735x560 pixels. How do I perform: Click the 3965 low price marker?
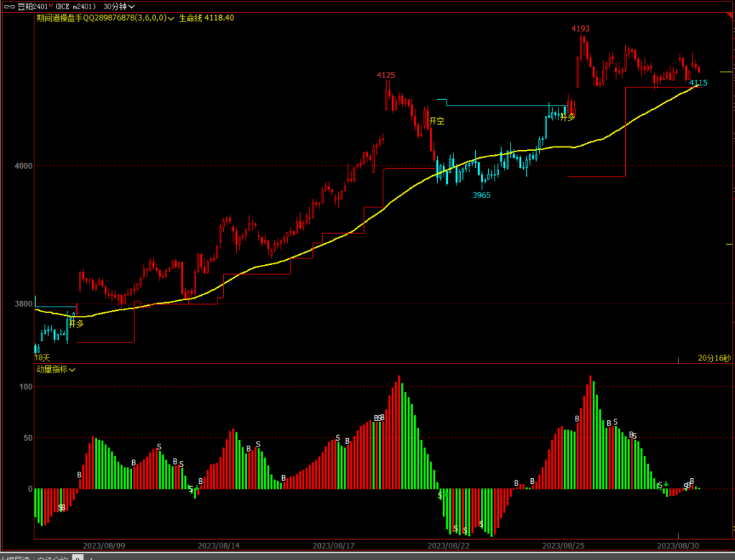point(481,195)
